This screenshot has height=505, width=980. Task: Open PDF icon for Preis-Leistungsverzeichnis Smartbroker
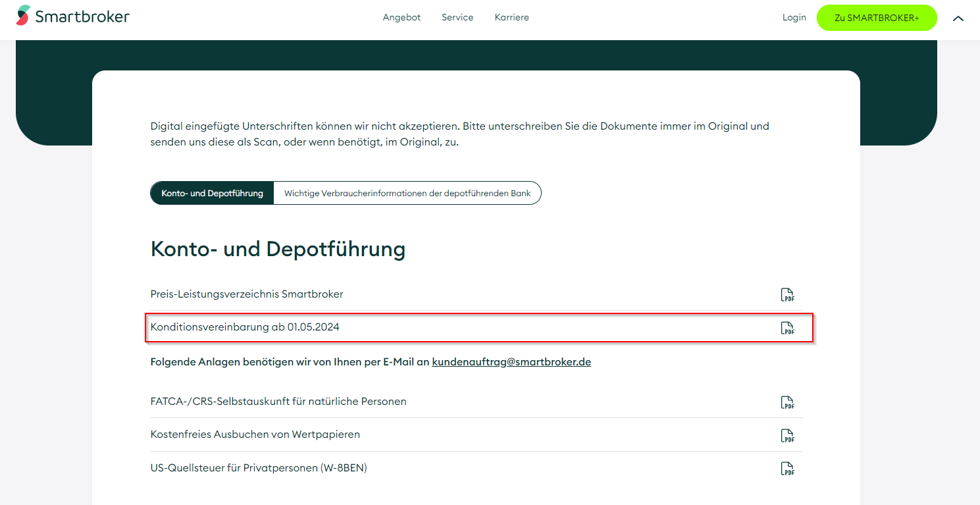(x=787, y=295)
